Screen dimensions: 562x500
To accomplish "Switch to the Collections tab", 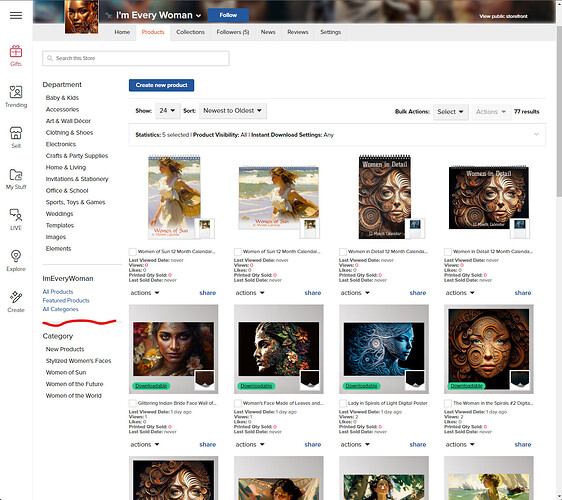I will tap(190, 32).
